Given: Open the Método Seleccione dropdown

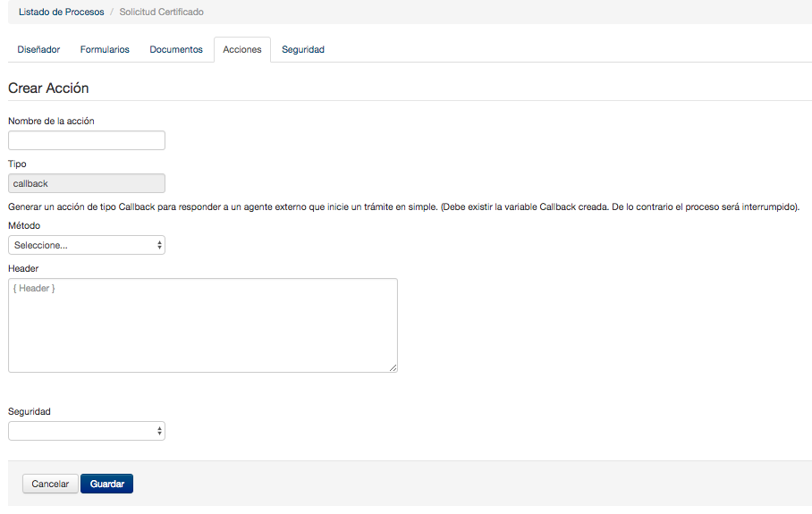Looking at the screenshot, I should 87,245.
